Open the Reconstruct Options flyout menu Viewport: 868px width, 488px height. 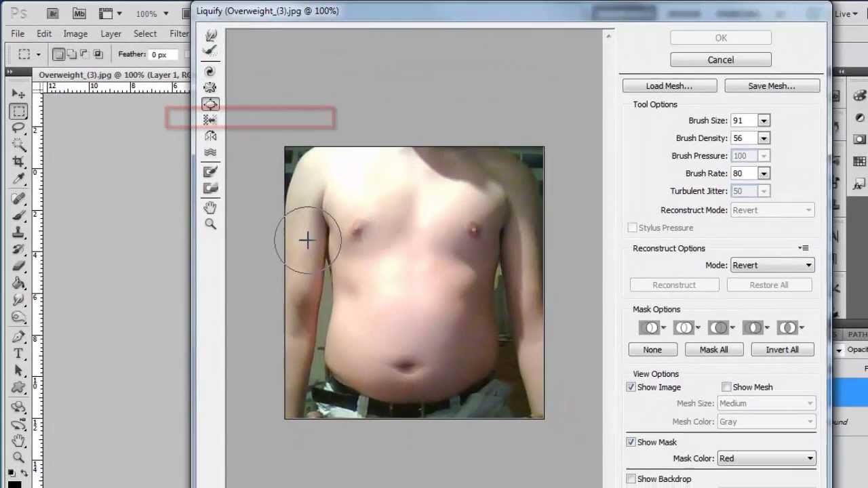pyautogui.click(x=804, y=248)
